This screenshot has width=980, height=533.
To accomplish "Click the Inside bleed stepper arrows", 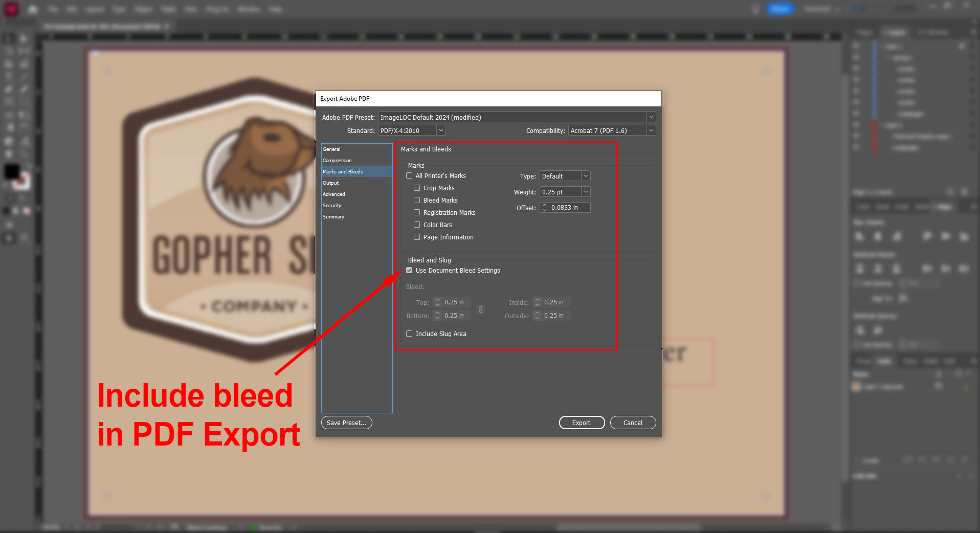I will coord(537,302).
